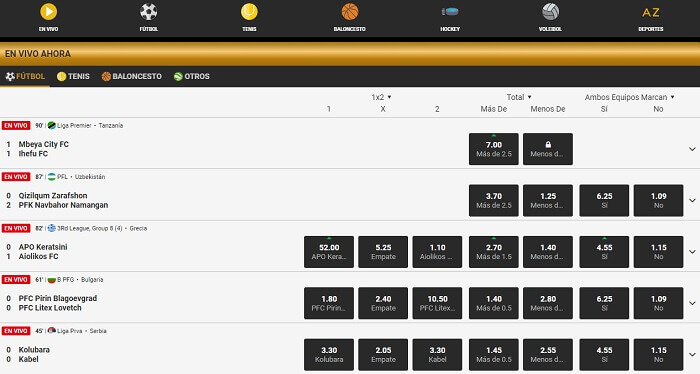
Task: Open the 1x2 market dropdown
Action: (x=381, y=97)
